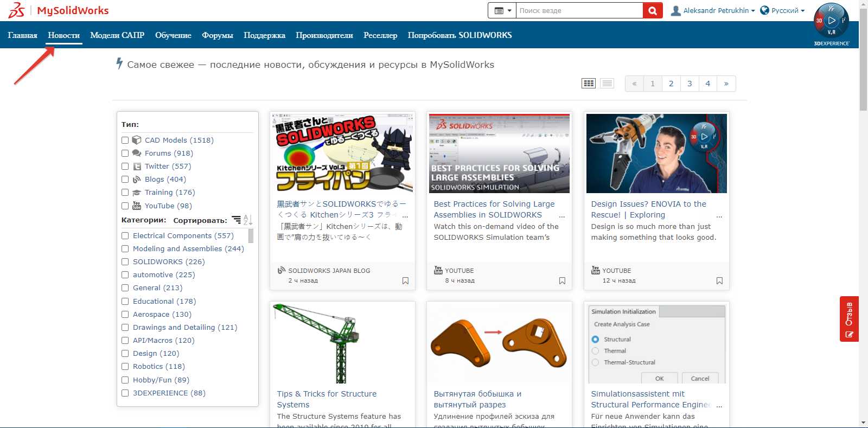
Task: Click the sort by count icon
Action: tap(237, 220)
